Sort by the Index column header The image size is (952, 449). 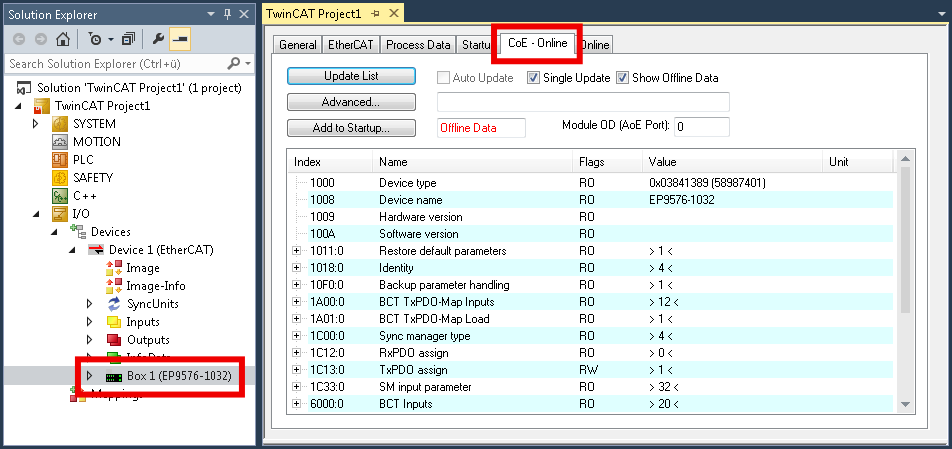coord(330,162)
